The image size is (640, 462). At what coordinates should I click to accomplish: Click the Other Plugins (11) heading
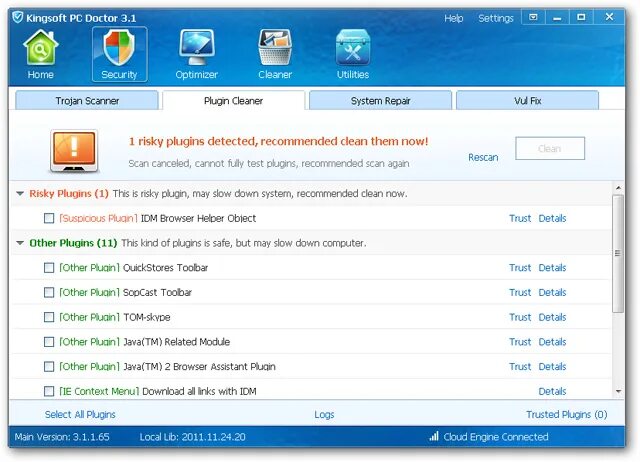click(73, 243)
